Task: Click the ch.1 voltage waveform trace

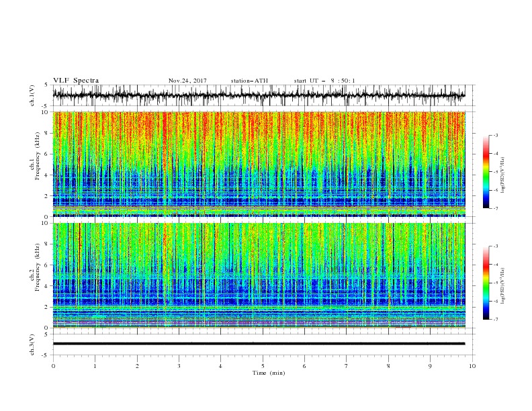Action: click(259, 95)
